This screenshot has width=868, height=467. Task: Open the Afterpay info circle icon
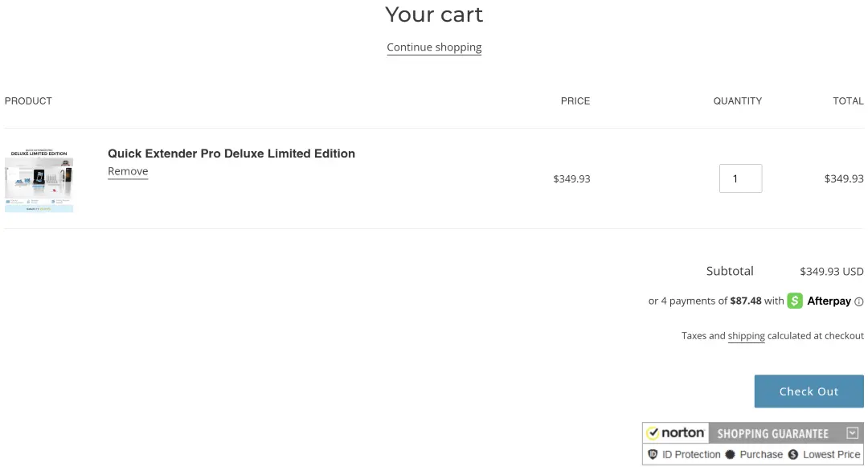pos(859,302)
